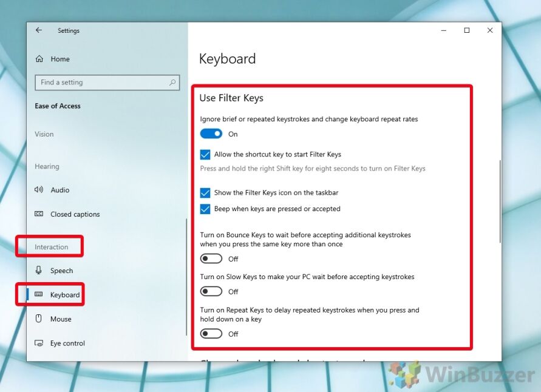The width and height of the screenshot is (541, 392).
Task: Select the Closed captions CC icon
Action: pyautogui.click(x=39, y=214)
